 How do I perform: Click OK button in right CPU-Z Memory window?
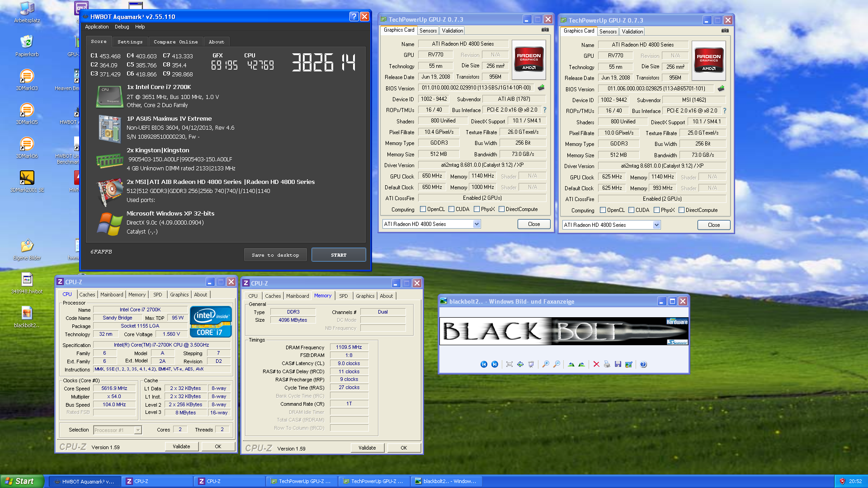404,448
